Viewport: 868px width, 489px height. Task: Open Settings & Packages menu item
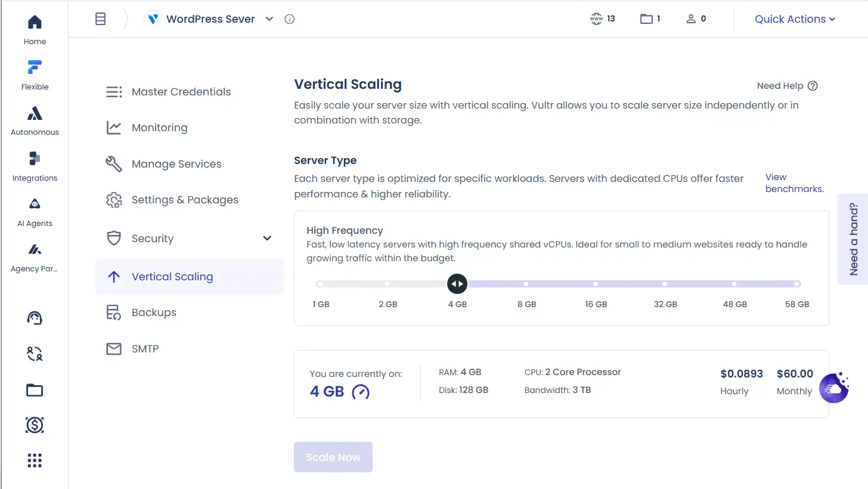point(190,200)
